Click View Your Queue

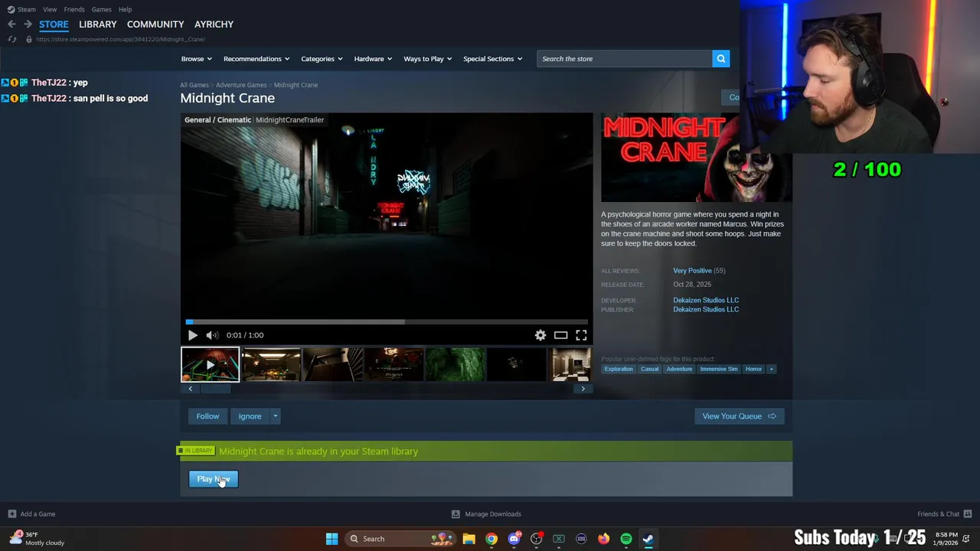[x=740, y=416]
